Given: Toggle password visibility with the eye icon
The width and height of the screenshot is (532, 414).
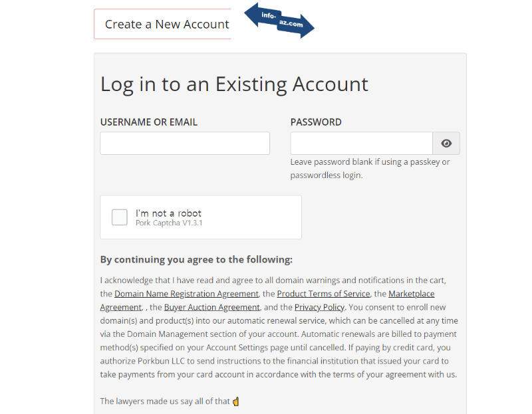Looking at the screenshot, I should (446, 144).
